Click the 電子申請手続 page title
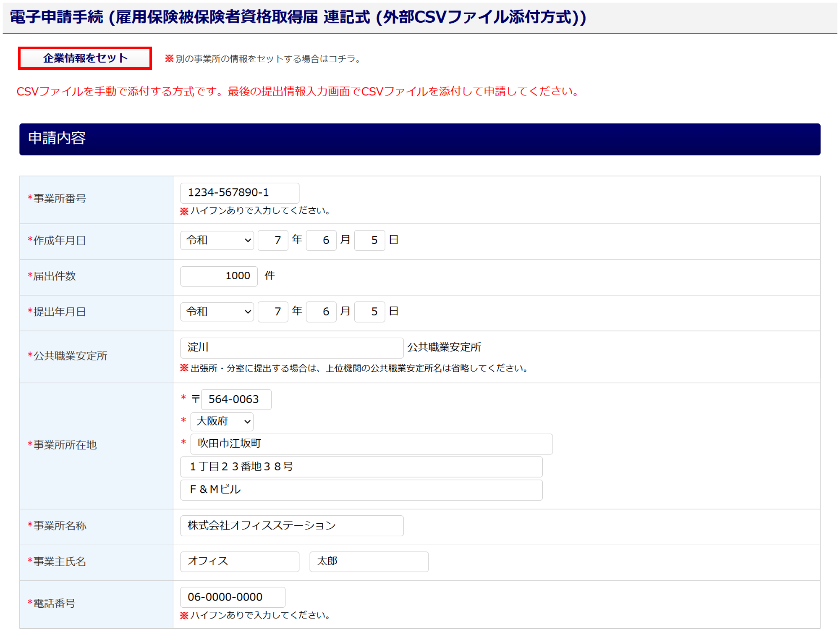Image resolution: width=840 pixels, height=635 pixels. click(x=297, y=17)
